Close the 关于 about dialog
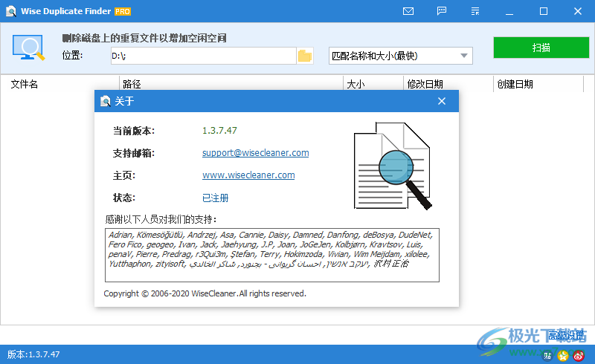The width and height of the screenshot is (595, 364). pos(441,101)
